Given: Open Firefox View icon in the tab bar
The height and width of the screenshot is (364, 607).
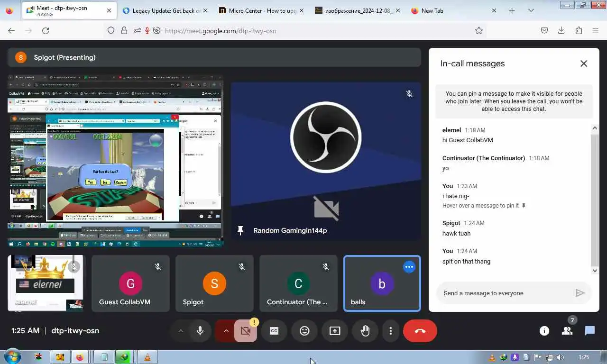Looking at the screenshot, I should point(9,10).
